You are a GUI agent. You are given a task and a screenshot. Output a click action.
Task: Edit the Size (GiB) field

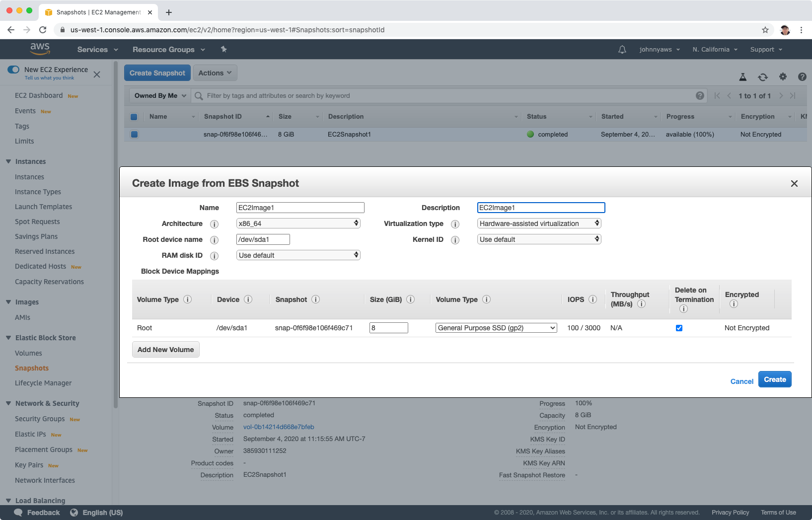pyautogui.click(x=389, y=328)
